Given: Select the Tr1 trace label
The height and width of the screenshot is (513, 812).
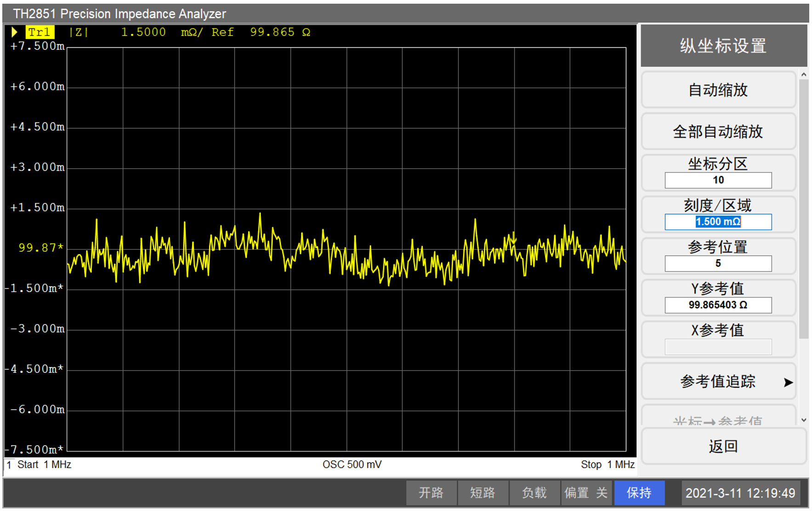Looking at the screenshot, I should (x=40, y=32).
